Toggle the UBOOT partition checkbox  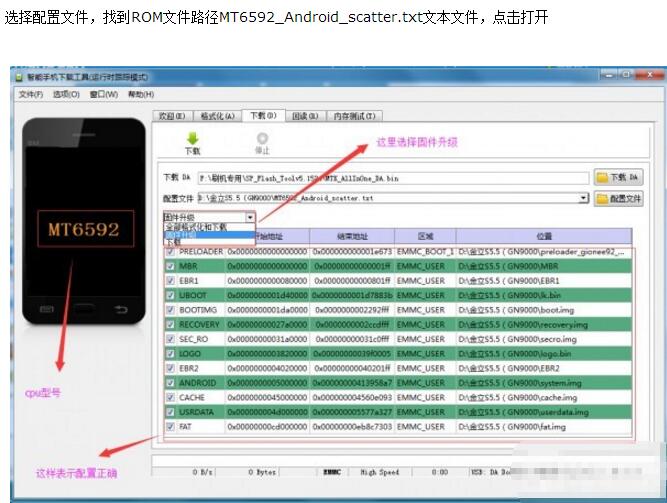171,295
